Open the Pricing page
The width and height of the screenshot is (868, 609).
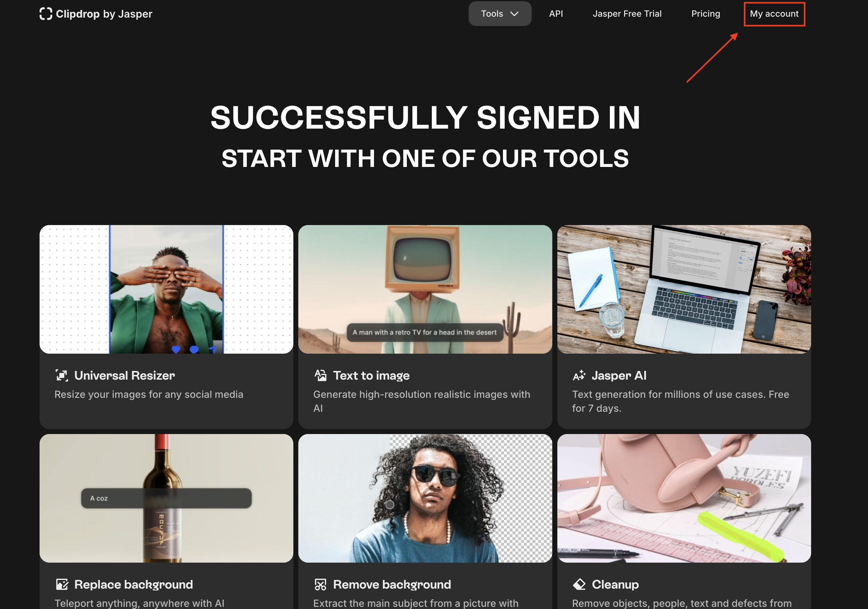click(x=705, y=14)
